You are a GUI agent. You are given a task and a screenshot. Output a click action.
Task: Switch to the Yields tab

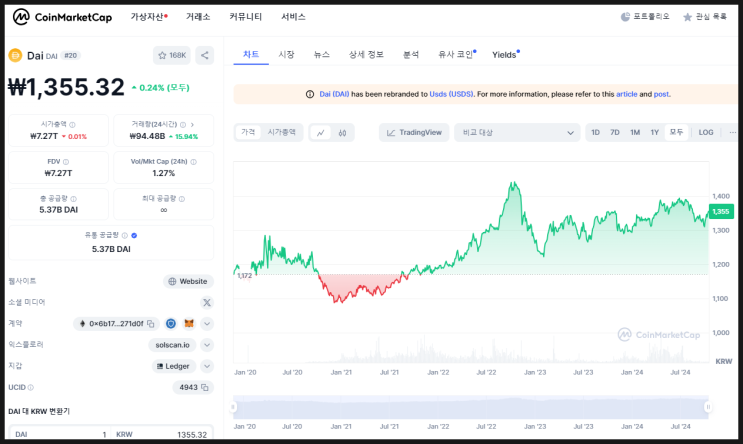pos(505,54)
